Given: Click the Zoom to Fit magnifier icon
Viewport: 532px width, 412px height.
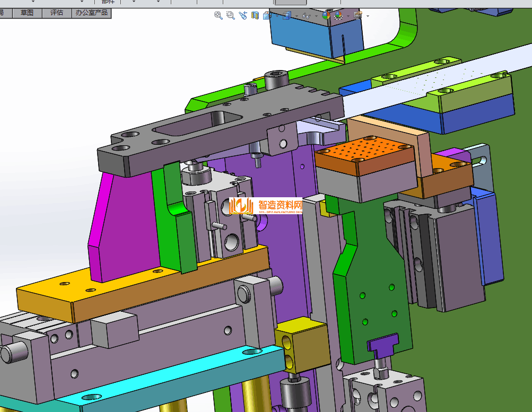Looking at the screenshot, I should [218, 15].
